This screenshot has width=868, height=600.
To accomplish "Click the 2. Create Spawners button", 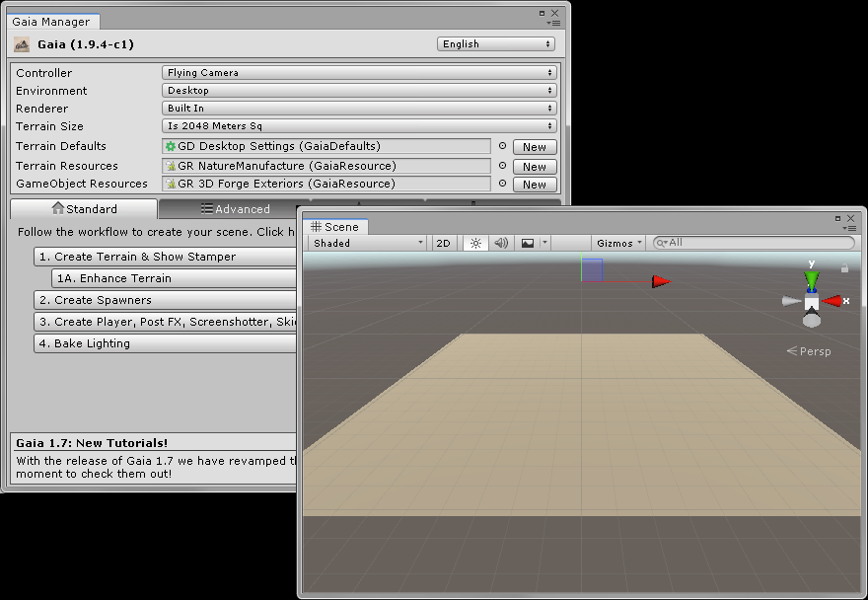I will coord(165,300).
